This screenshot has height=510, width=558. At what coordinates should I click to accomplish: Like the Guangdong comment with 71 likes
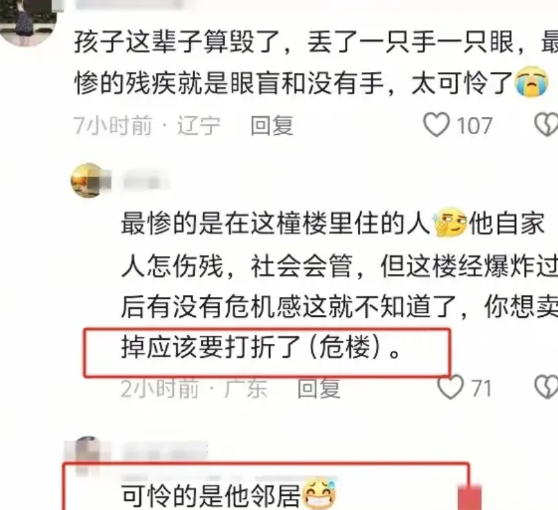(x=451, y=387)
